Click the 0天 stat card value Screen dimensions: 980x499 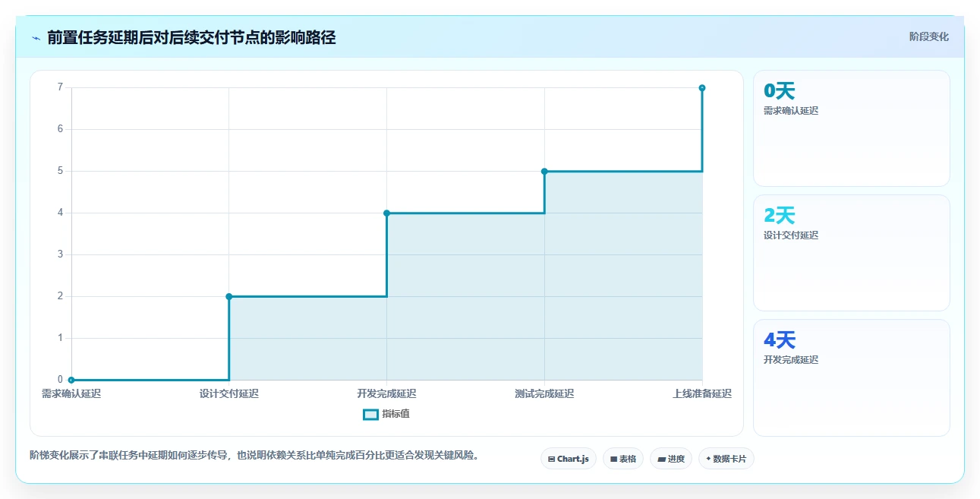tap(780, 91)
